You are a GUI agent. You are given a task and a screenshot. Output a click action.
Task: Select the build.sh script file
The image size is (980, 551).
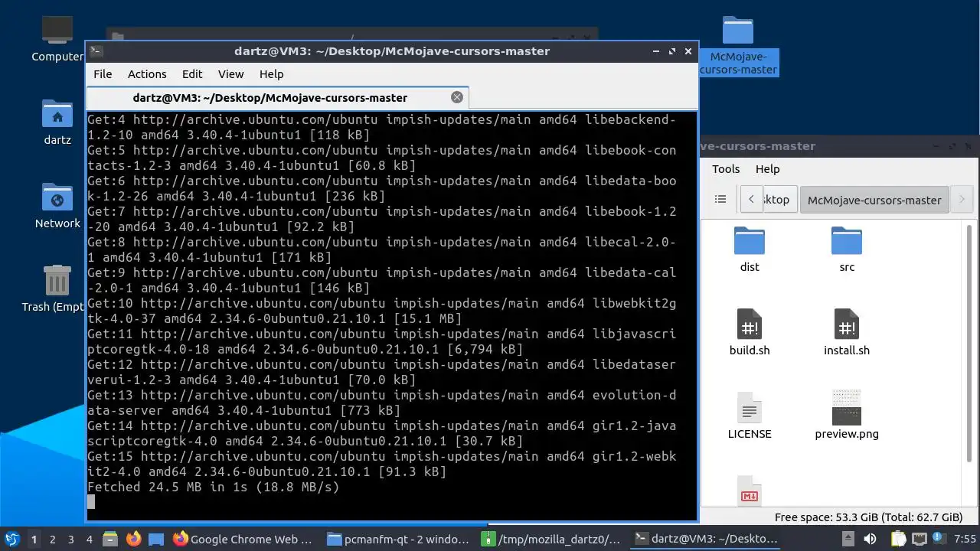tap(750, 333)
